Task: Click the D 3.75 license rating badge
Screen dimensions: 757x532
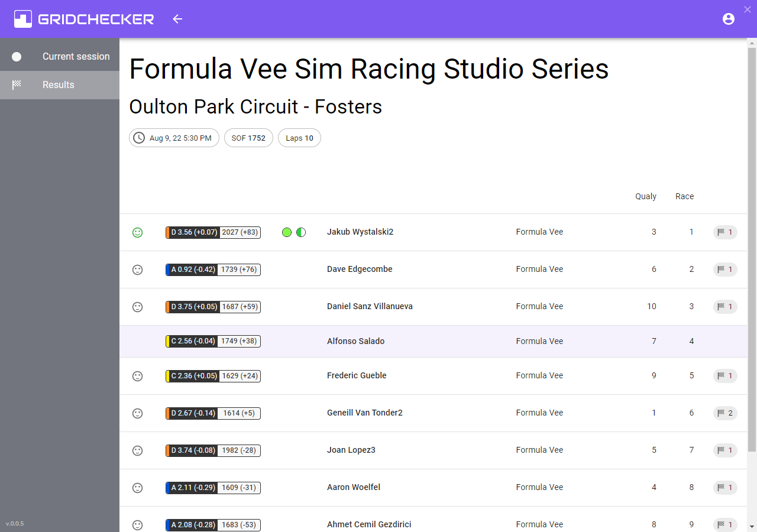Action: (x=193, y=307)
